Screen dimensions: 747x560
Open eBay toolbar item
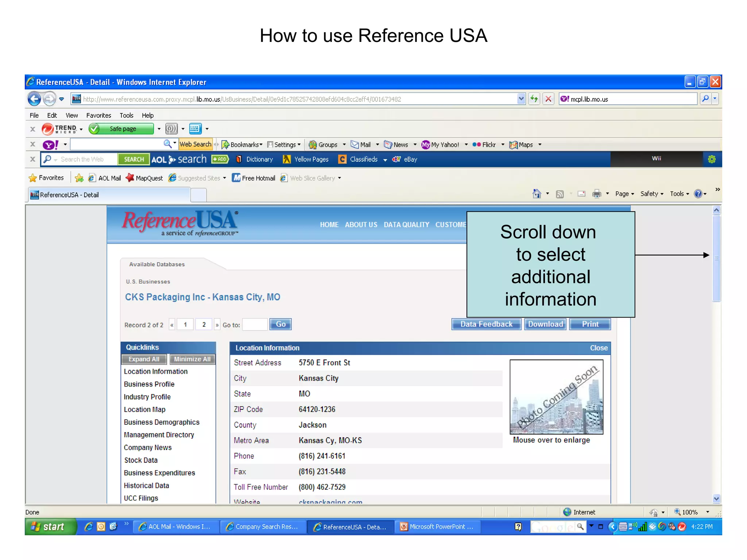(405, 159)
